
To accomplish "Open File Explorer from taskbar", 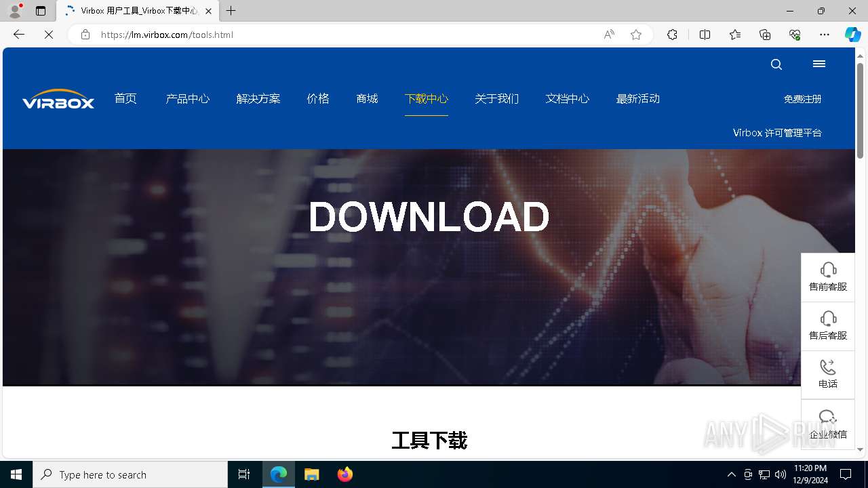I will click(312, 474).
